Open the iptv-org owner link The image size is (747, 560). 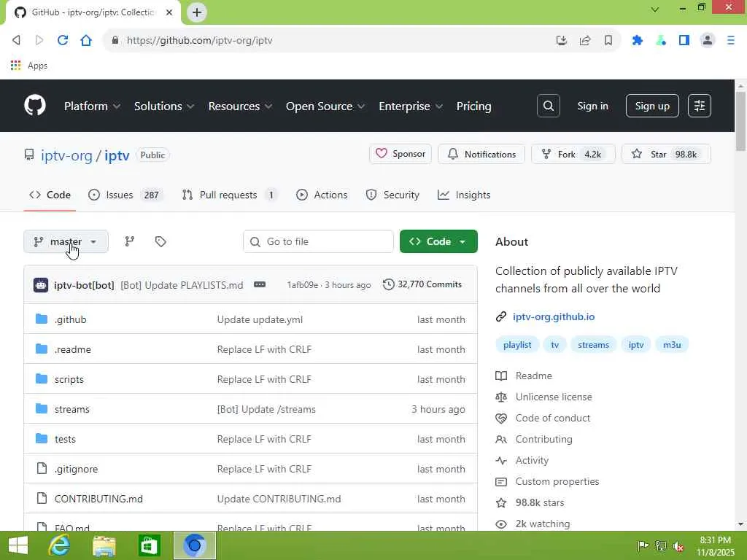[x=66, y=155]
